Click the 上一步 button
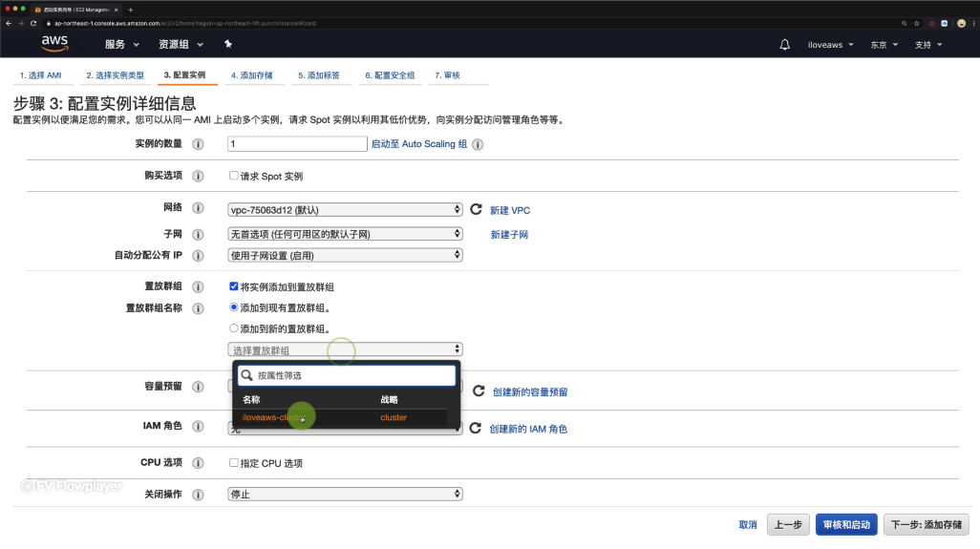This screenshot has width=980, height=549. [x=788, y=524]
